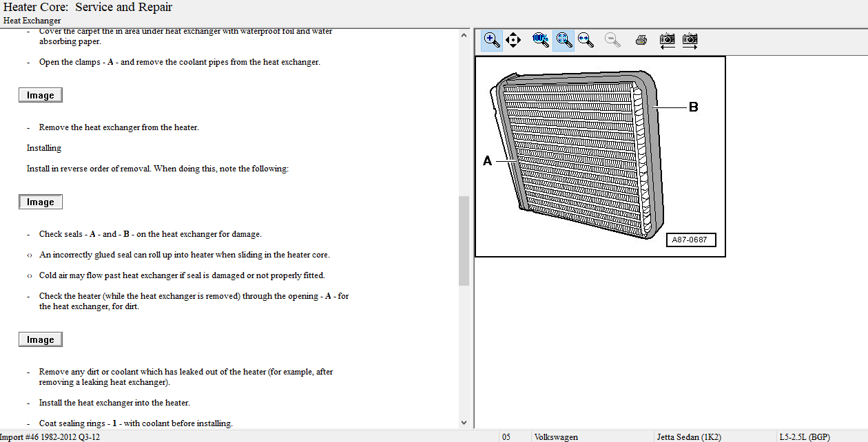Click the Volkswagen make in status bar
868x442 pixels.
pyautogui.click(x=556, y=436)
